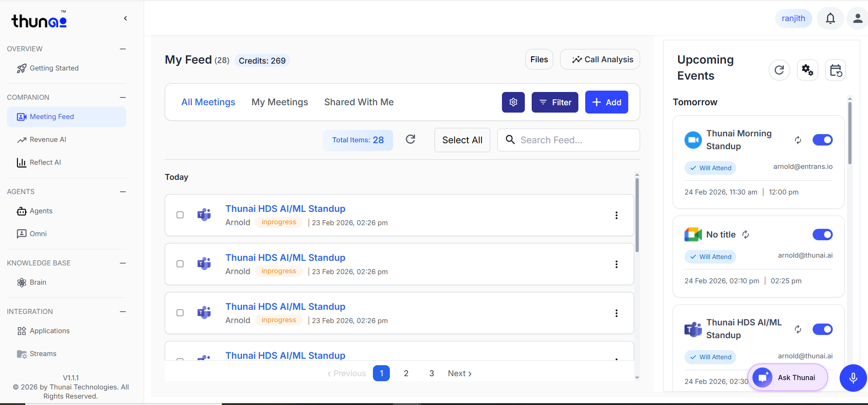Click the Search Feed input field

click(568, 140)
